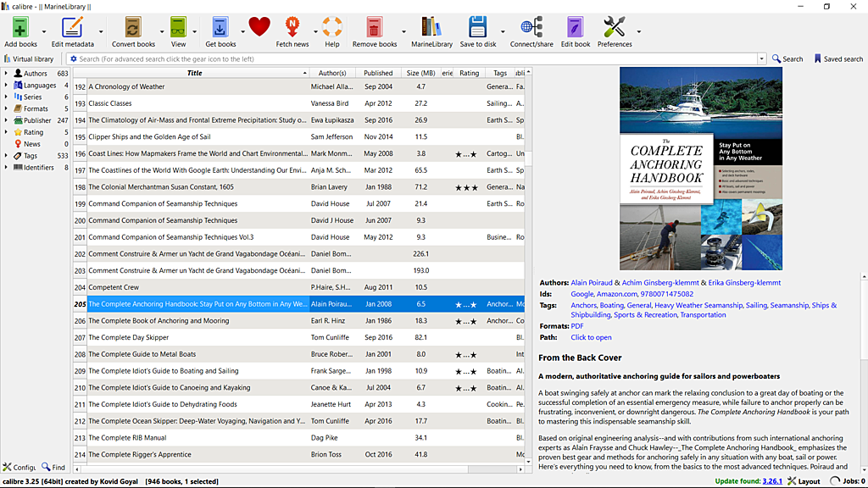Screen dimensions: 868x488
Task: Select News in tag browser
Action: pos(32,144)
